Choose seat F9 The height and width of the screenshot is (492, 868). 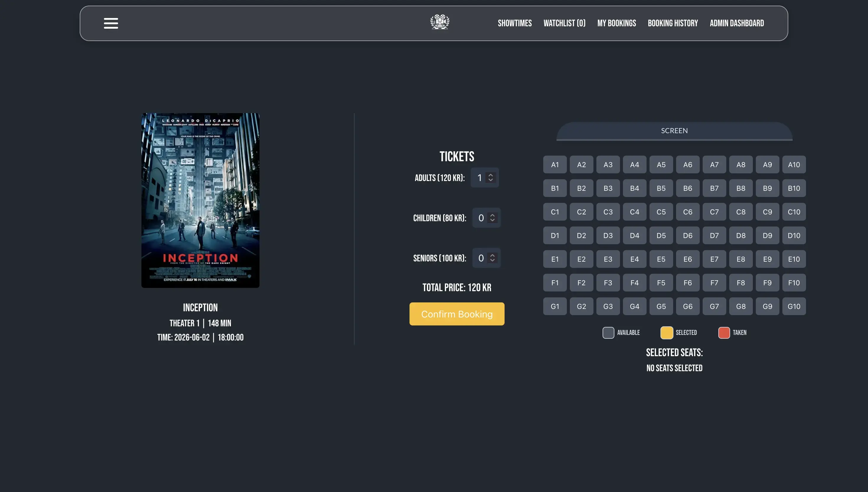click(x=767, y=283)
